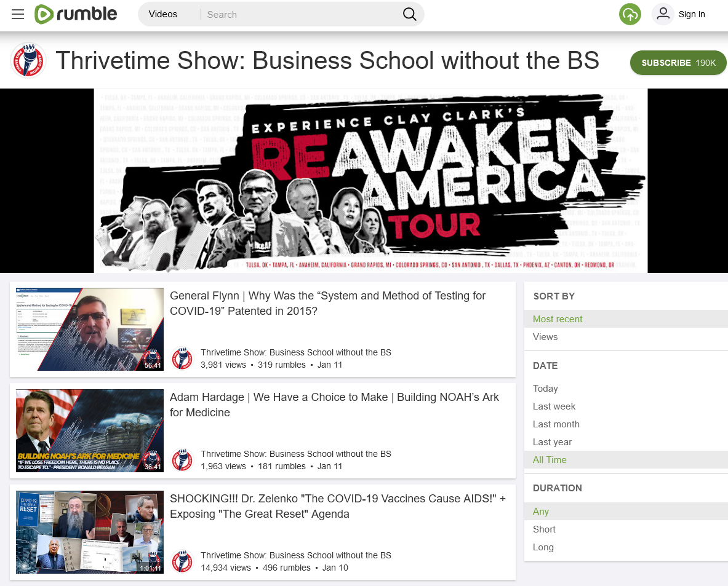Image resolution: width=728 pixels, height=586 pixels.
Task: Filter date to Today
Action: (x=626, y=389)
